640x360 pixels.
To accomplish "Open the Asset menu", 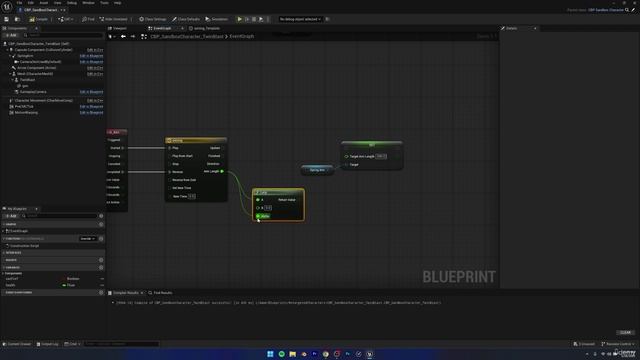I will [x=43, y=3].
